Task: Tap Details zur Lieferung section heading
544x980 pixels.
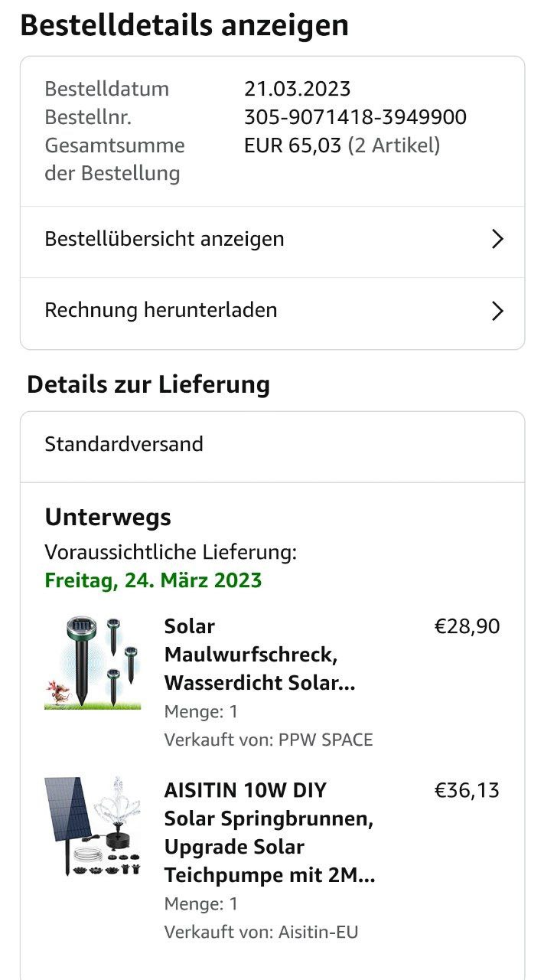Action: pyautogui.click(x=148, y=384)
